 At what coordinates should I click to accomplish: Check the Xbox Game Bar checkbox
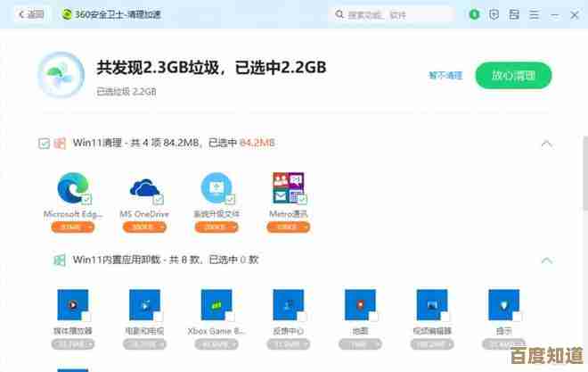230,317
